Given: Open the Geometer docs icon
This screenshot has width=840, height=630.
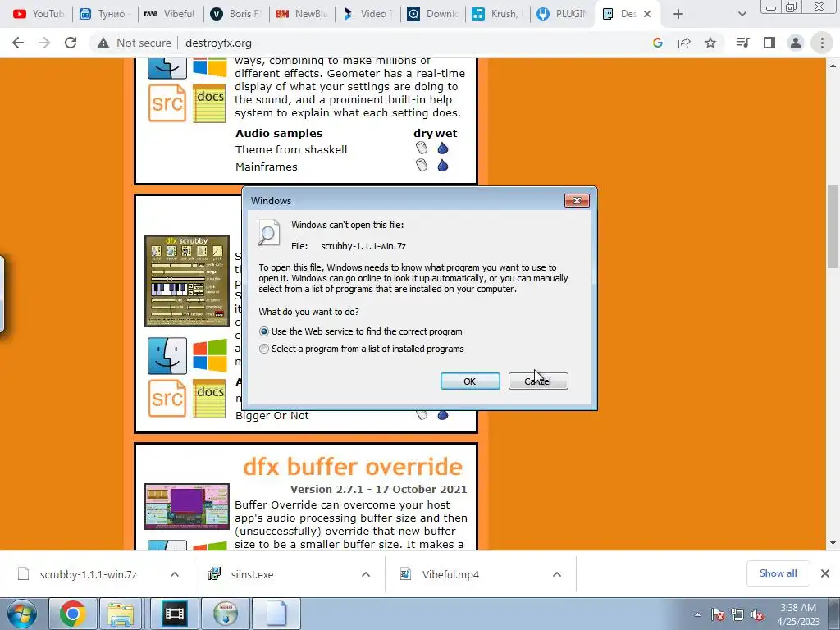Looking at the screenshot, I should click(x=209, y=103).
